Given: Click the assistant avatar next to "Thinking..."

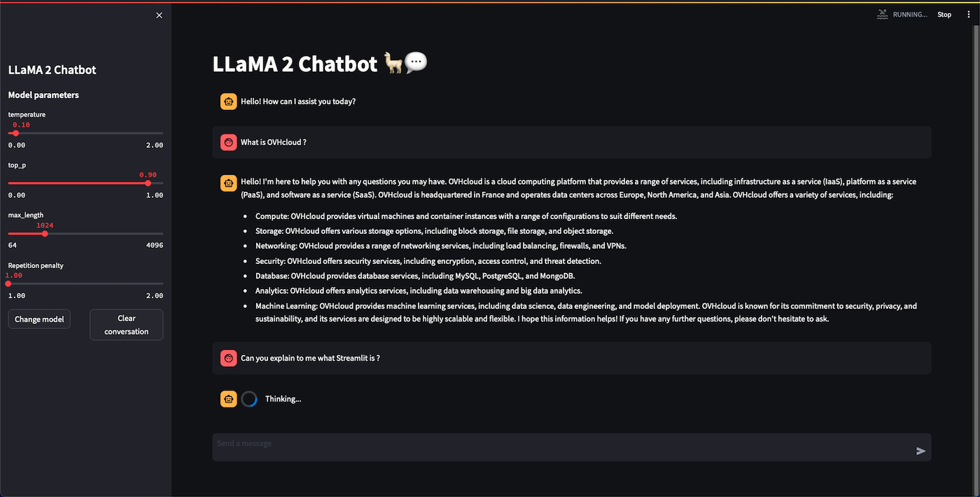Looking at the screenshot, I should pyautogui.click(x=228, y=399).
